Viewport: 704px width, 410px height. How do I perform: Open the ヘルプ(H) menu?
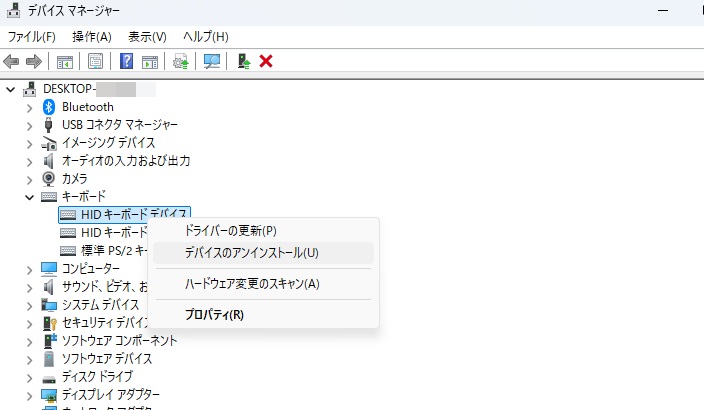tap(206, 37)
